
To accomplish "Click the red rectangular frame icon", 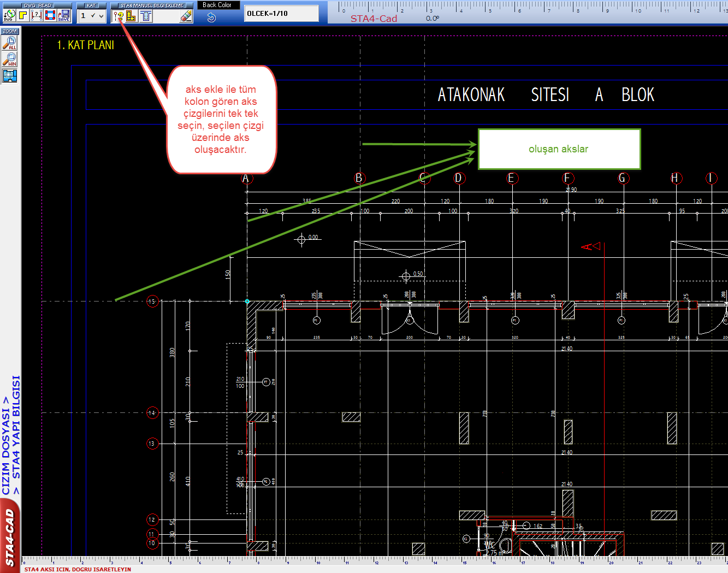I will [50, 16].
